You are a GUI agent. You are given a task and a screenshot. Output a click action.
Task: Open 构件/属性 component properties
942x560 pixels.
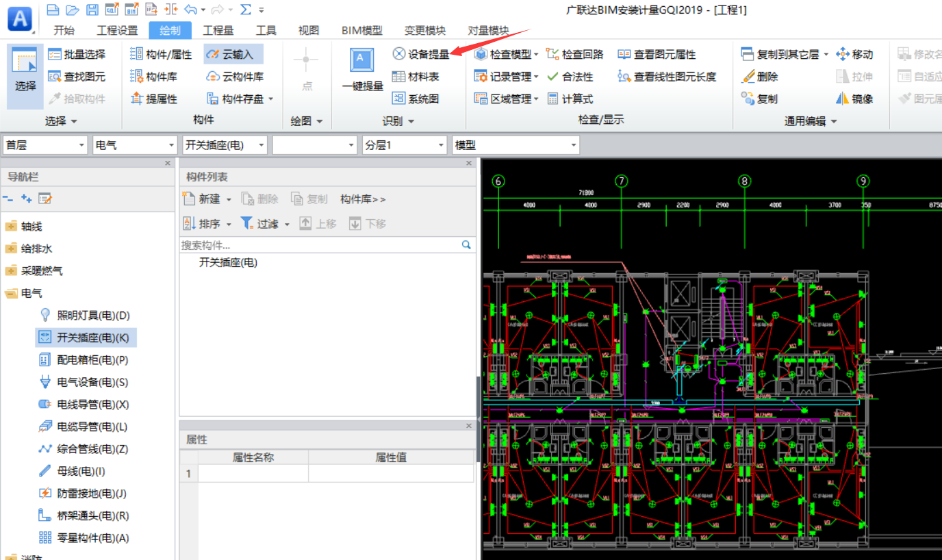tap(161, 54)
